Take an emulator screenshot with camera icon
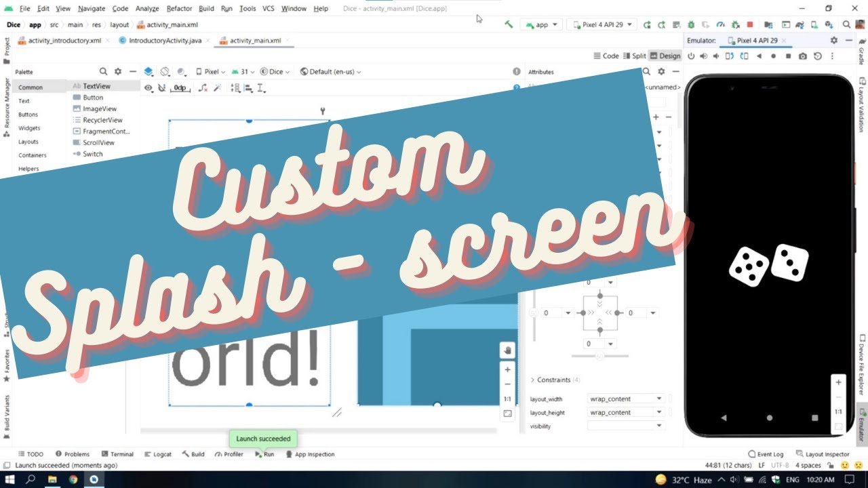 click(x=803, y=56)
